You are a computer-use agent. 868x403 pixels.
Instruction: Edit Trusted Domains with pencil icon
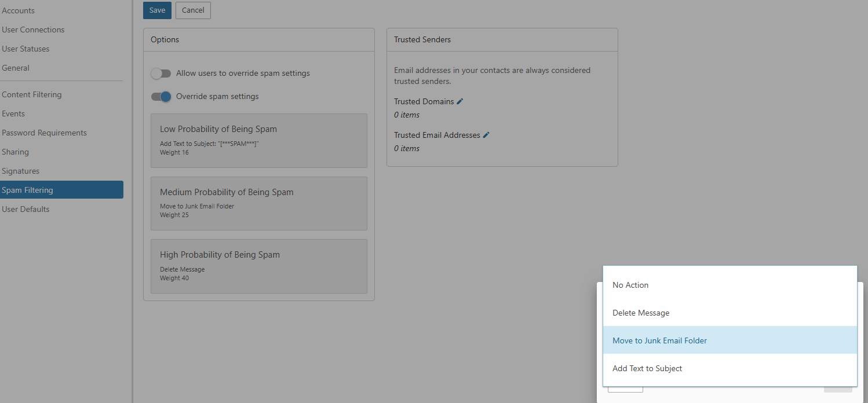(460, 101)
